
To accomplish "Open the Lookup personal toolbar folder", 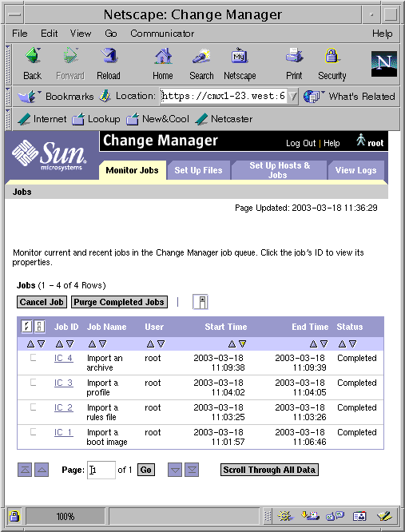I will pos(96,119).
